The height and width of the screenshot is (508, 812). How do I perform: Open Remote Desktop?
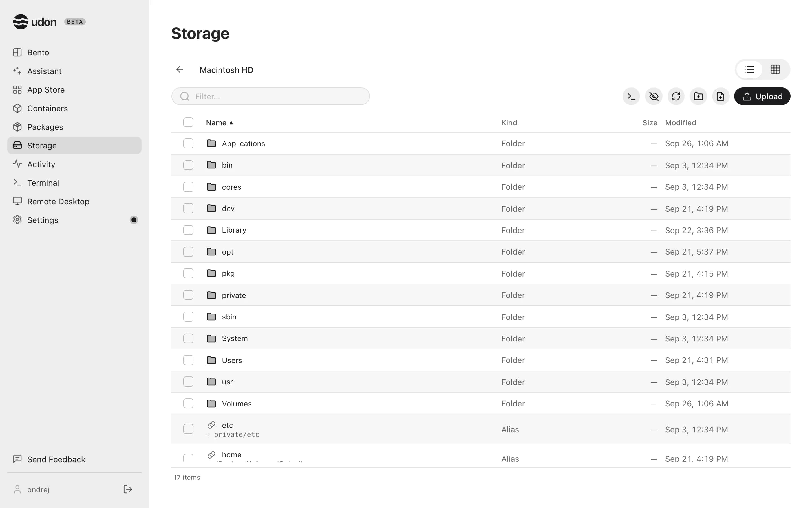(x=74, y=201)
